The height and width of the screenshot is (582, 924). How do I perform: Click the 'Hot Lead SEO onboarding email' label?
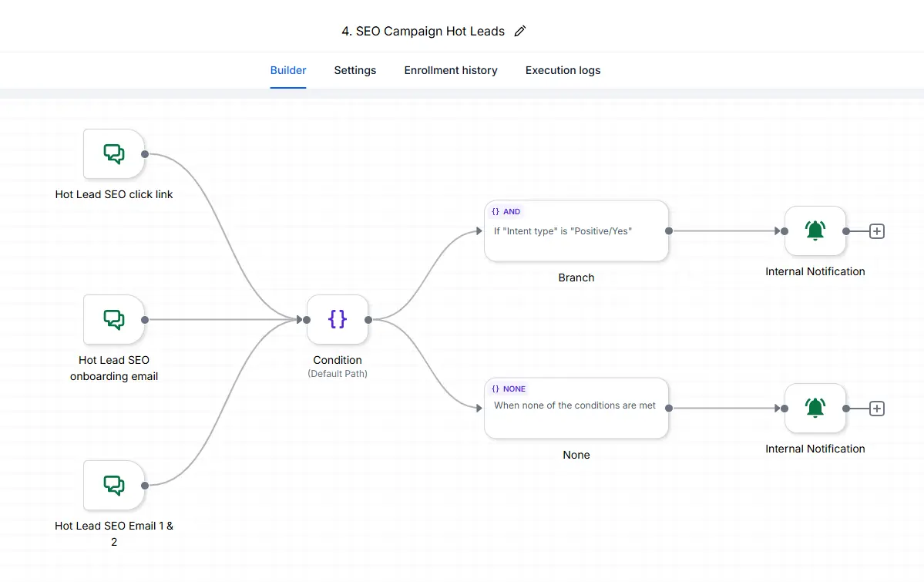pyautogui.click(x=114, y=368)
